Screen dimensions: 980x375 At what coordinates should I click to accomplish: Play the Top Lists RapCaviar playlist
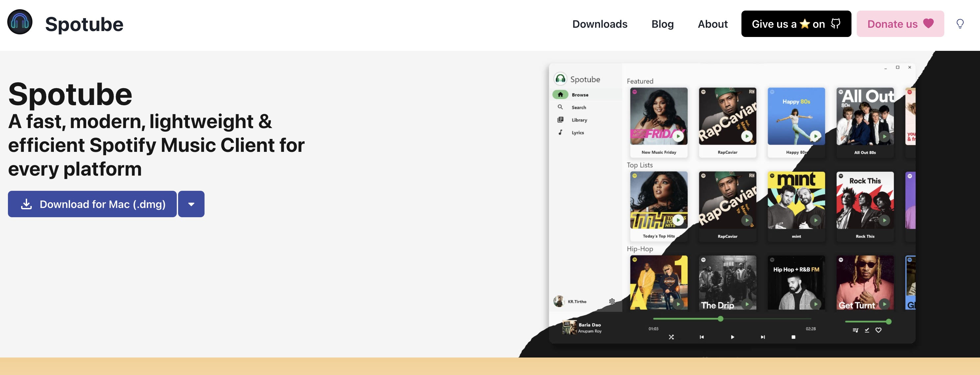pos(747,220)
